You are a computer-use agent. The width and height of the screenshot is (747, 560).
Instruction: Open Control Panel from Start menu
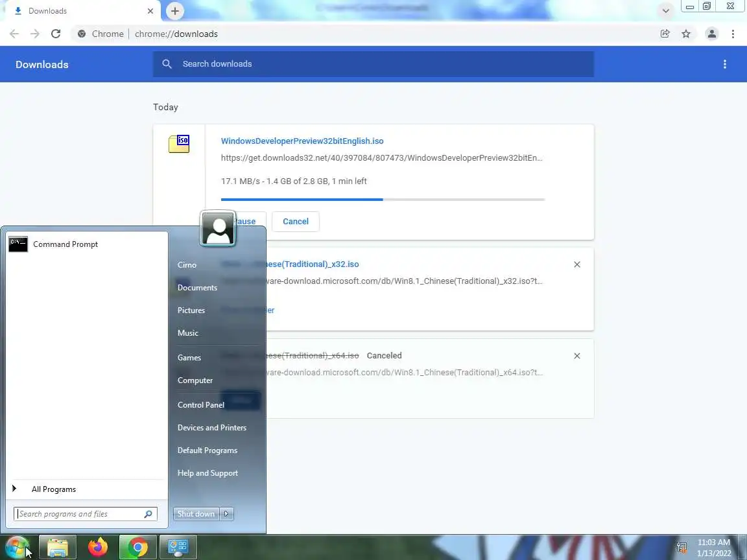click(x=200, y=404)
